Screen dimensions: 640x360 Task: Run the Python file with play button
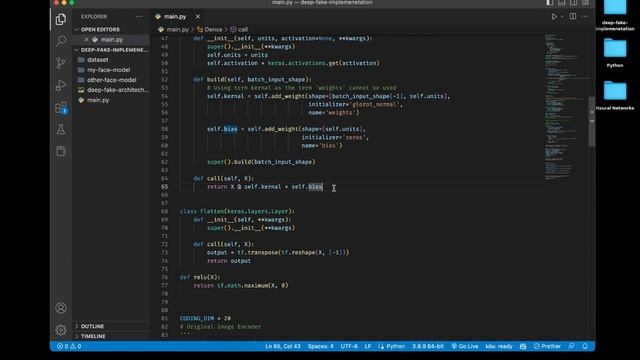pyautogui.click(x=554, y=17)
